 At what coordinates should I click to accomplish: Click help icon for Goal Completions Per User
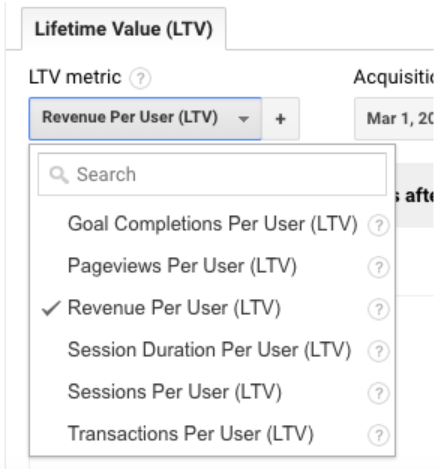tap(378, 225)
